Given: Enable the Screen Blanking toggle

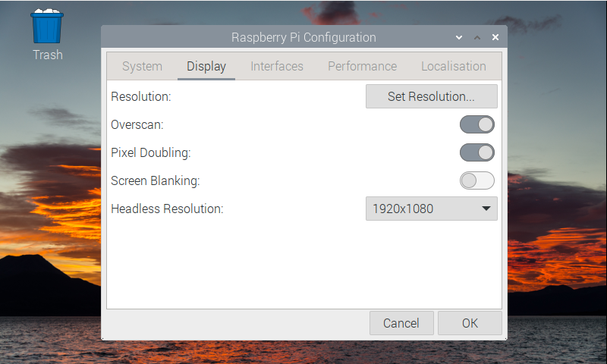Looking at the screenshot, I should point(477,180).
